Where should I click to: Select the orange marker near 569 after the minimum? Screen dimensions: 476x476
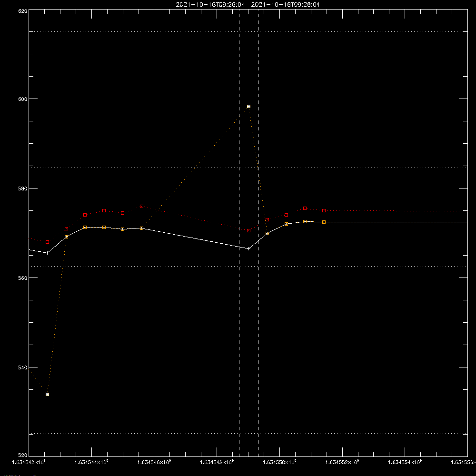tap(67, 237)
